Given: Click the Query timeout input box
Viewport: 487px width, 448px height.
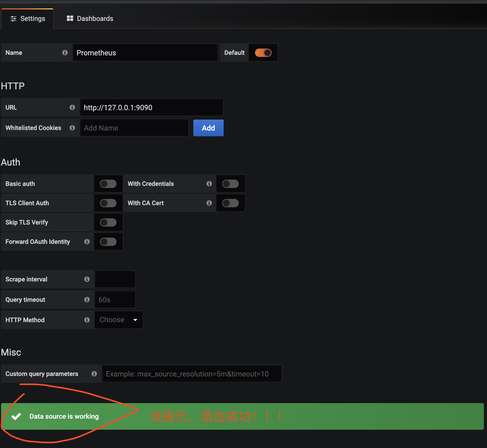Looking at the screenshot, I should tap(115, 300).
